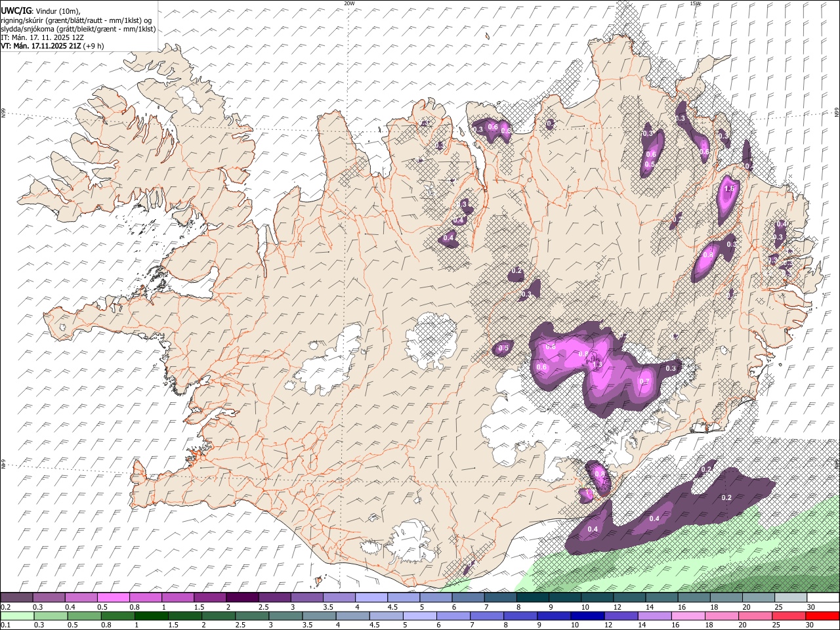
Task: Pick the palest green 0.1 swatch in rain legend
Action: (17, 616)
